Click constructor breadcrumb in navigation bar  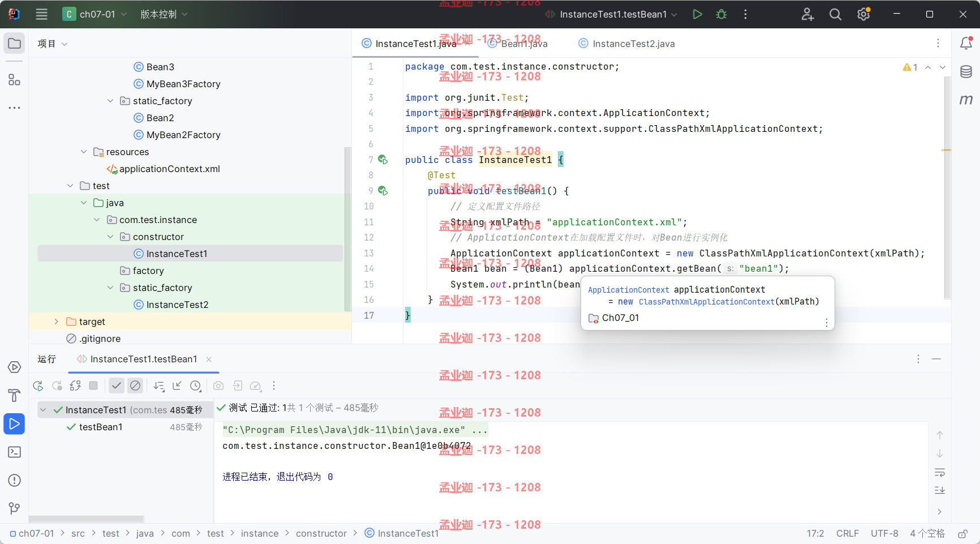pos(321,533)
